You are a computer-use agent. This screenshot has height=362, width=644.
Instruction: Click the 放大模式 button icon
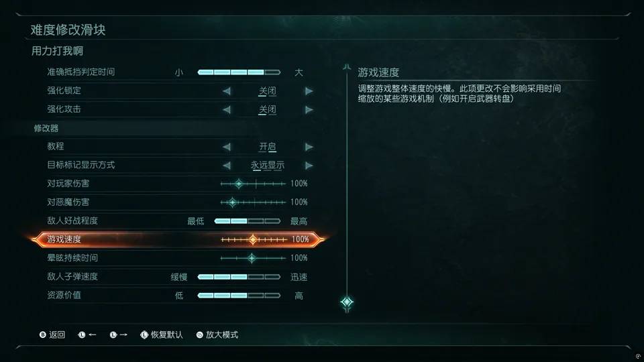[x=200, y=335]
